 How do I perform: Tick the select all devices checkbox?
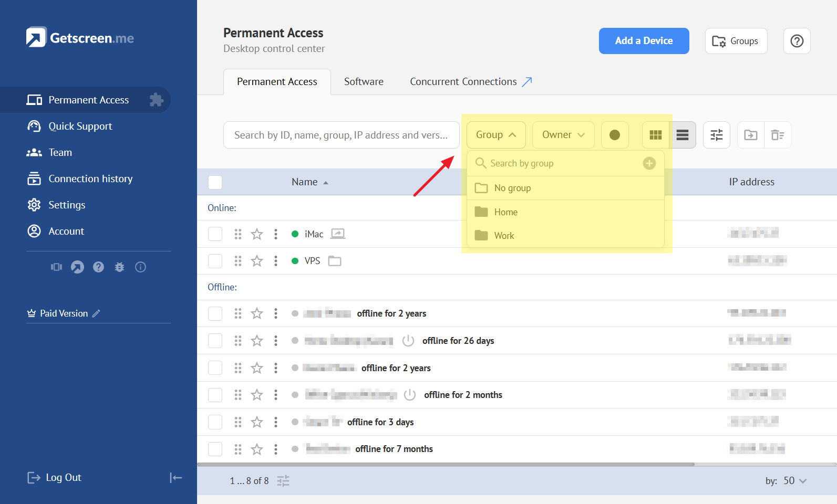tap(215, 182)
